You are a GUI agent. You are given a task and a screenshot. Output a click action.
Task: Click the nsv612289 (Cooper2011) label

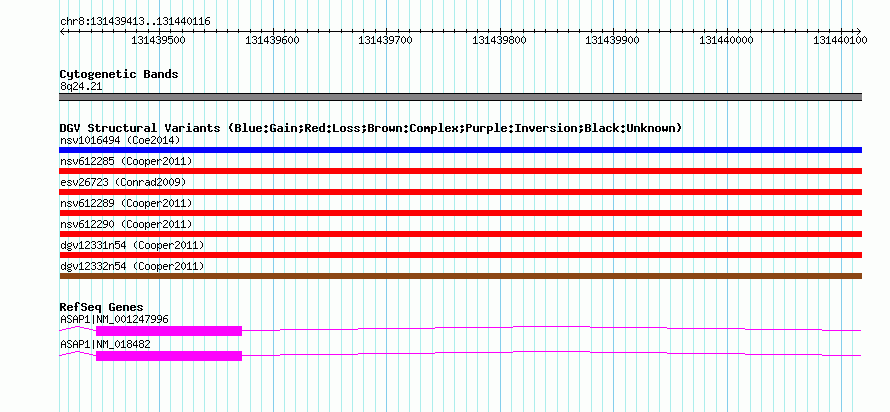click(x=126, y=203)
